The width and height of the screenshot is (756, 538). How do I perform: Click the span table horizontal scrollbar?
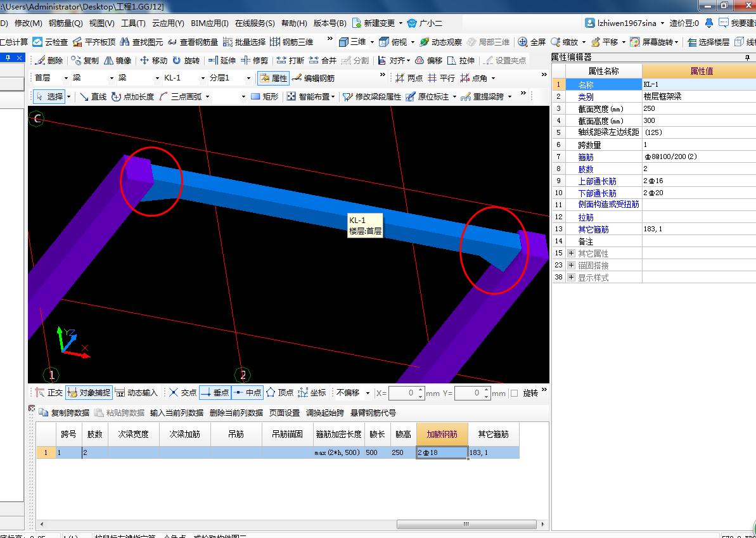466,524
